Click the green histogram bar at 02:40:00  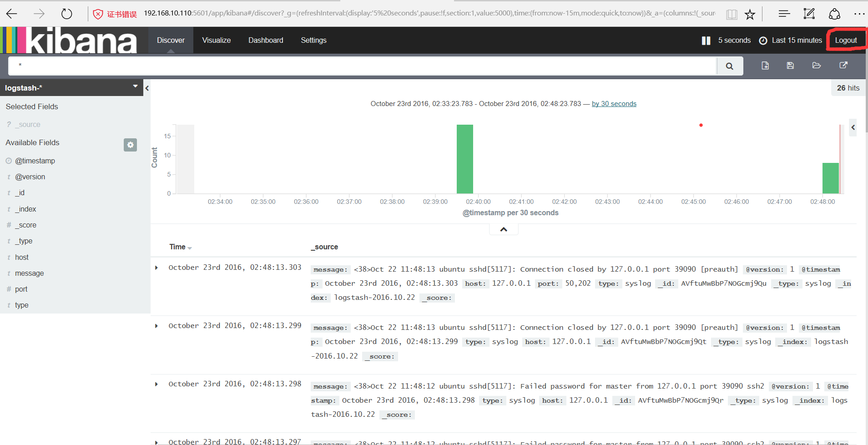[x=465, y=159]
